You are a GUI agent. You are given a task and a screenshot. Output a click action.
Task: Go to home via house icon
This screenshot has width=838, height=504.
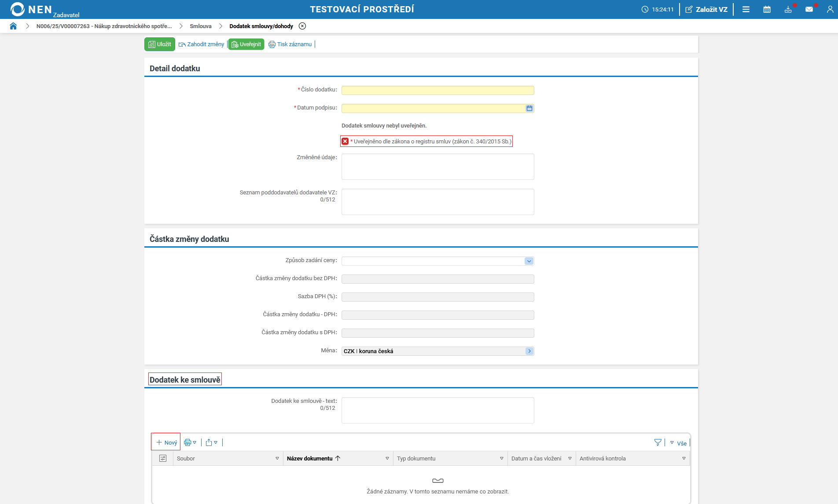click(x=13, y=26)
